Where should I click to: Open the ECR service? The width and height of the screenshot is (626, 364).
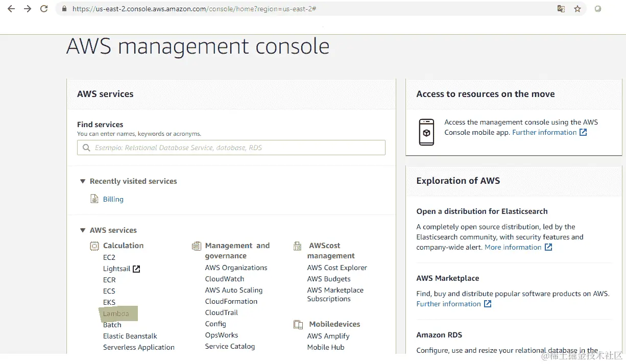109,280
